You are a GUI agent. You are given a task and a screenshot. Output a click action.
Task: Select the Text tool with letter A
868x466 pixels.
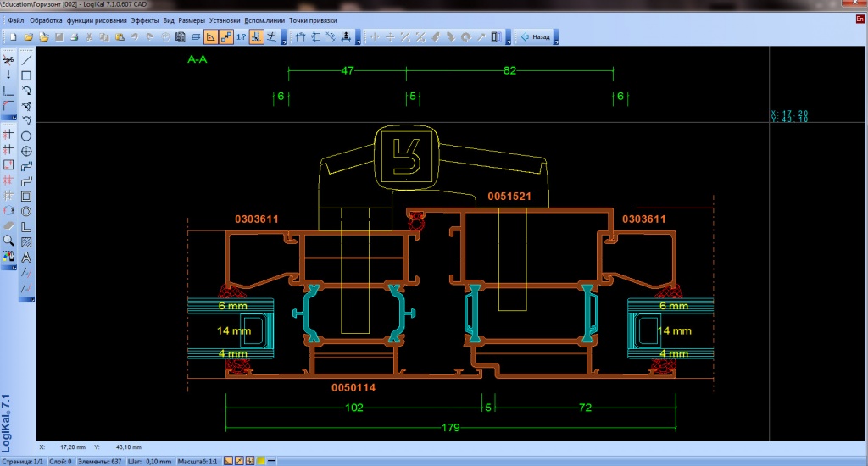26,257
